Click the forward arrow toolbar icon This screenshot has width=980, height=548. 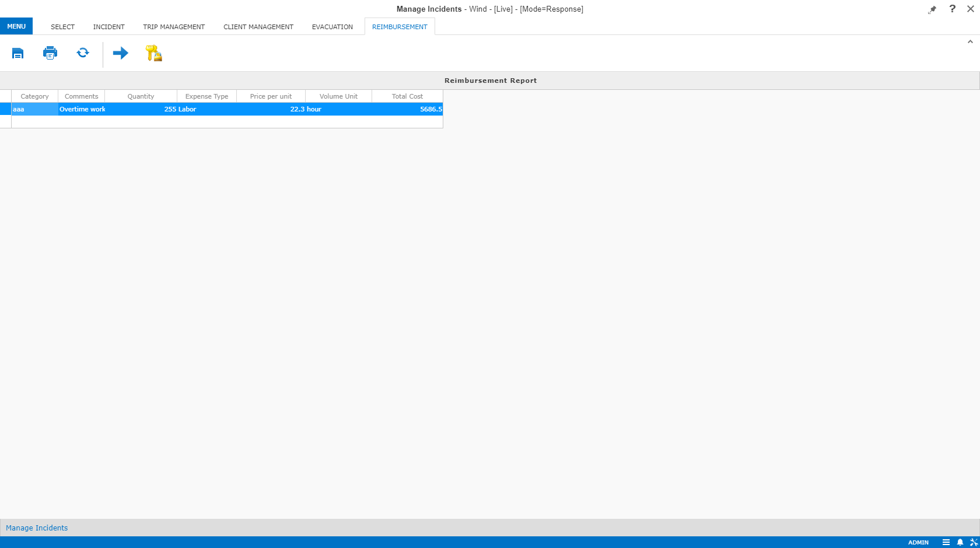pos(120,53)
